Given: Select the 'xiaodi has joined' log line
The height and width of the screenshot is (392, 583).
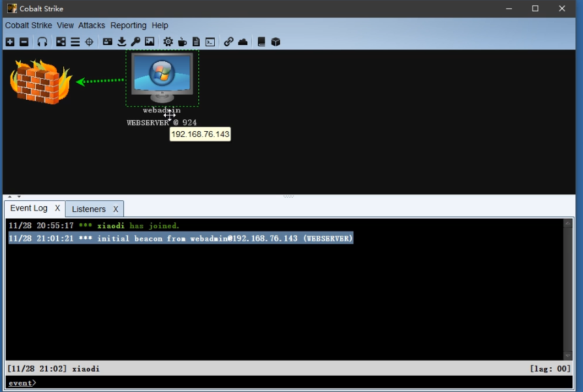Looking at the screenshot, I should (x=94, y=226).
